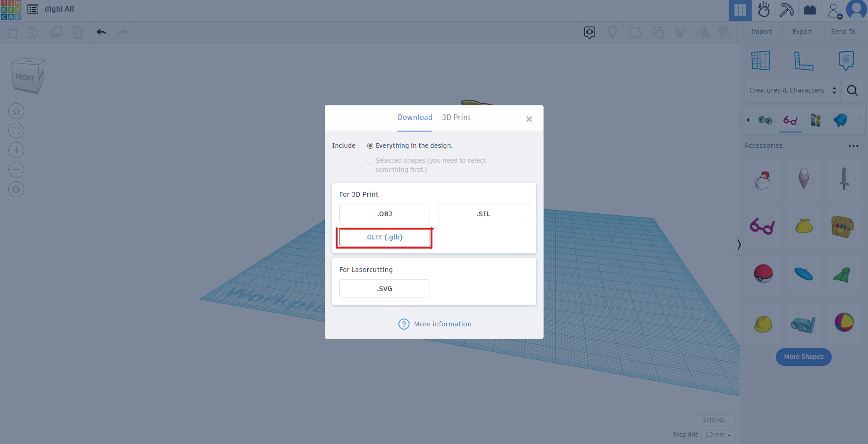
Task: Select the Selected shapes radio option
Action: (370, 160)
